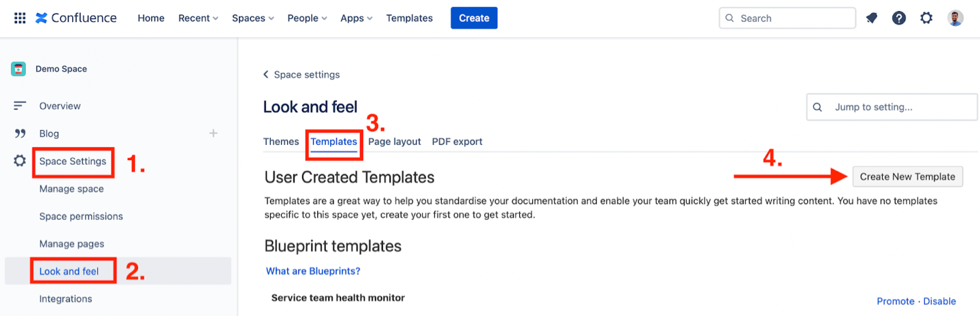This screenshot has width=980, height=316.
Task: Open the user profile avatar
Action: (955, 18)
